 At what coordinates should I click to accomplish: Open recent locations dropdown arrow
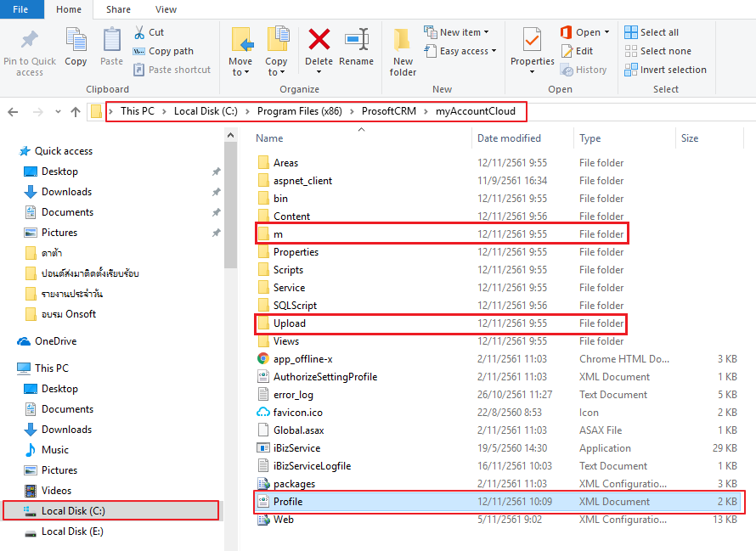(x=58, y=112)
